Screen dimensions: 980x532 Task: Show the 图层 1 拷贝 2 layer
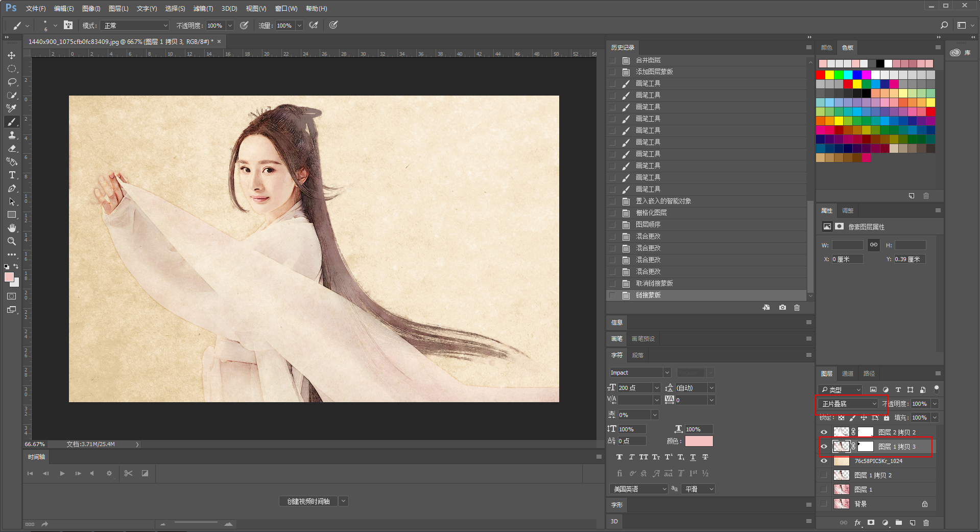(x=824, y=475)
